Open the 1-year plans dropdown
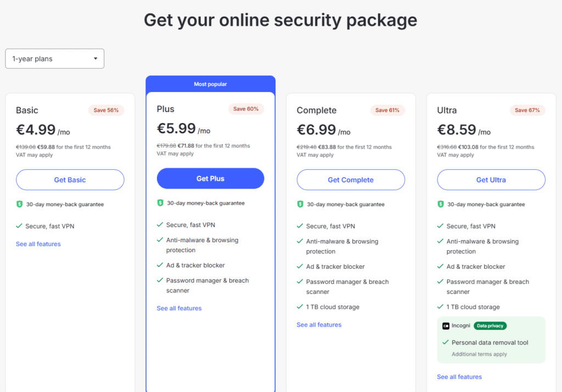Viewport: 562px width, 392px height. (54, 59)
